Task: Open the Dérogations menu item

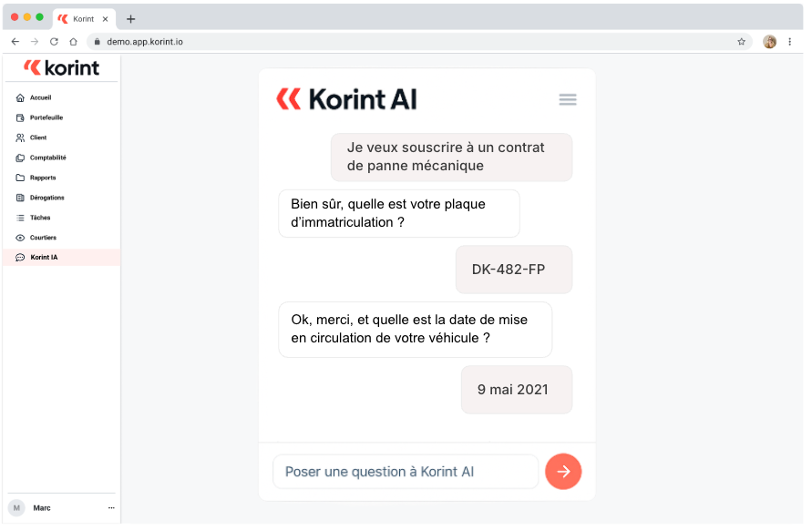Action: pyautogui.click(x=61, y=198)
